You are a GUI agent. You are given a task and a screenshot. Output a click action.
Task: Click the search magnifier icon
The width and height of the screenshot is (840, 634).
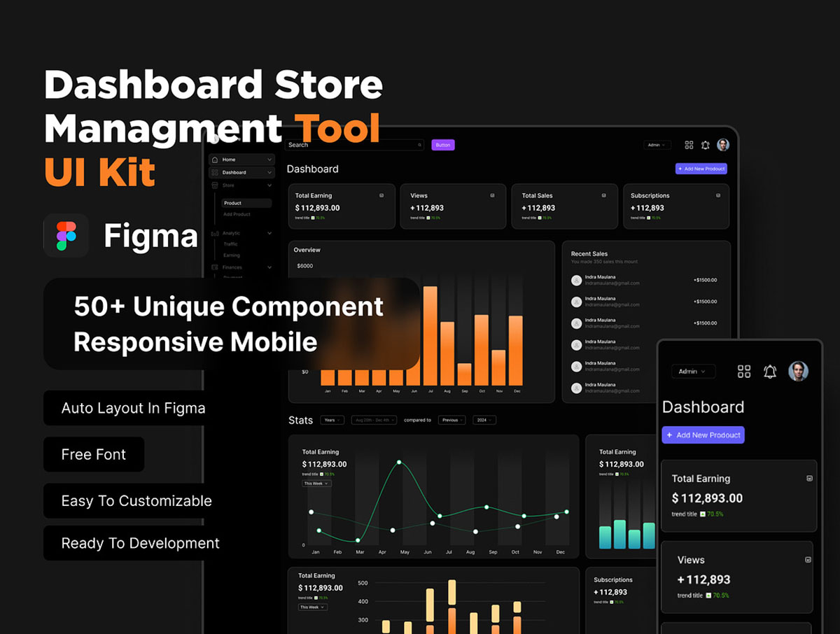420,145
